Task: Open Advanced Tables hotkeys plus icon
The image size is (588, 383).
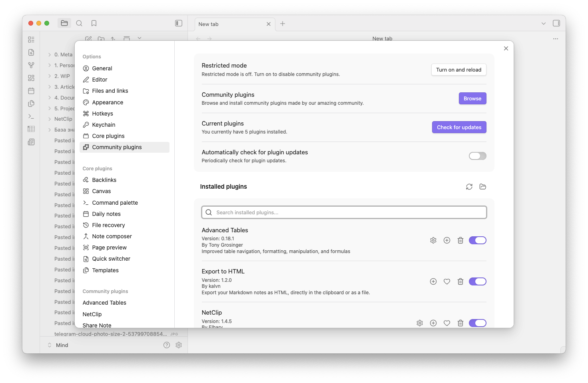Action: [447, 240]
